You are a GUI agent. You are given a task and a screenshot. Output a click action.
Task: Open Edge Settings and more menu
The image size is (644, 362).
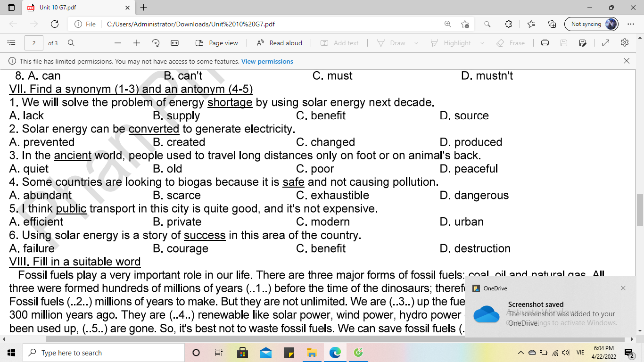point(631,24)
